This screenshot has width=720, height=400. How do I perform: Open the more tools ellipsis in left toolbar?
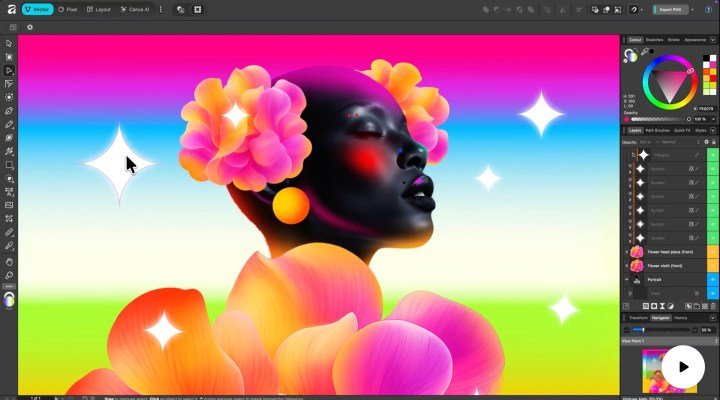(x=9, y=287)
